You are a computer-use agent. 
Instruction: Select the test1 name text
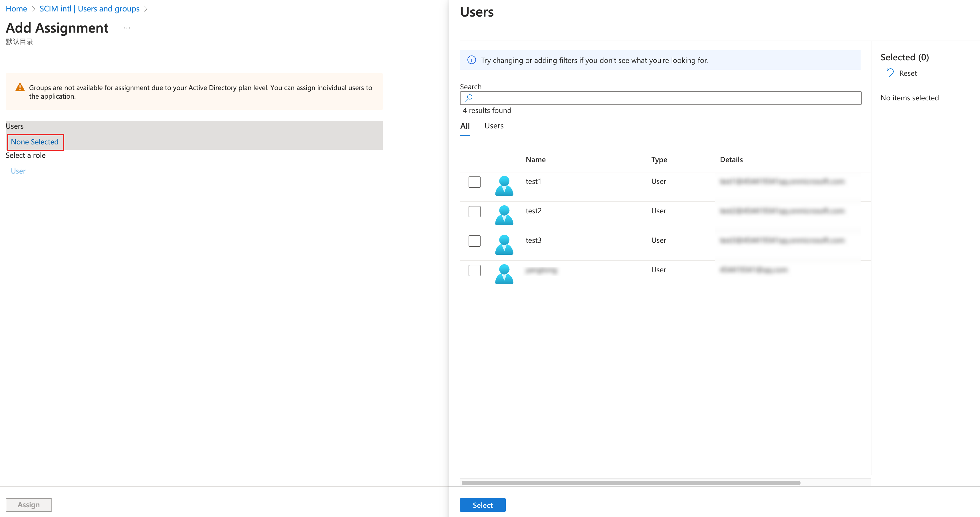click(x=533, y=182)
